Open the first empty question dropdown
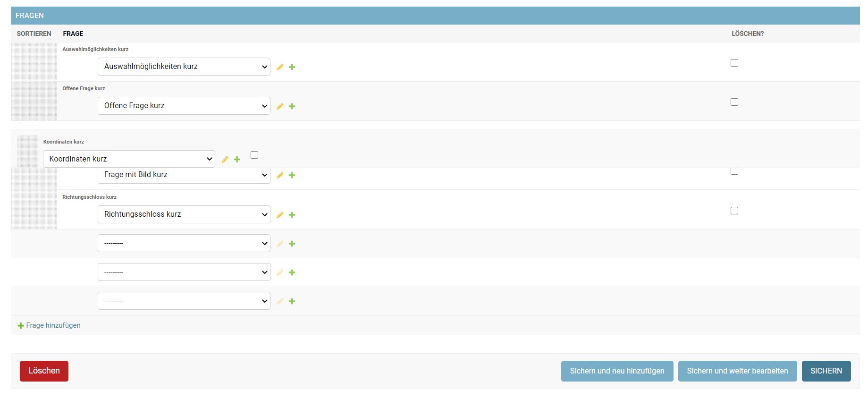This screenshot has height=399, width=868. point(184,243)
